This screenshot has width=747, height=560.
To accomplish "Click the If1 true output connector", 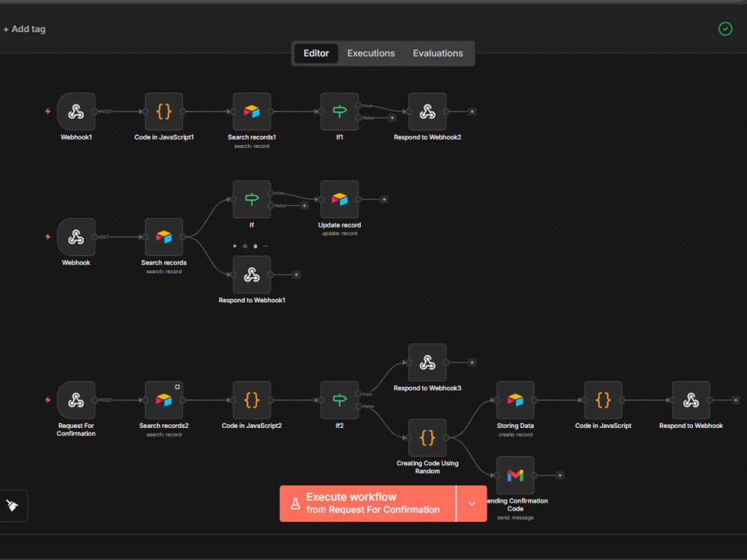I will coord(359,105).
